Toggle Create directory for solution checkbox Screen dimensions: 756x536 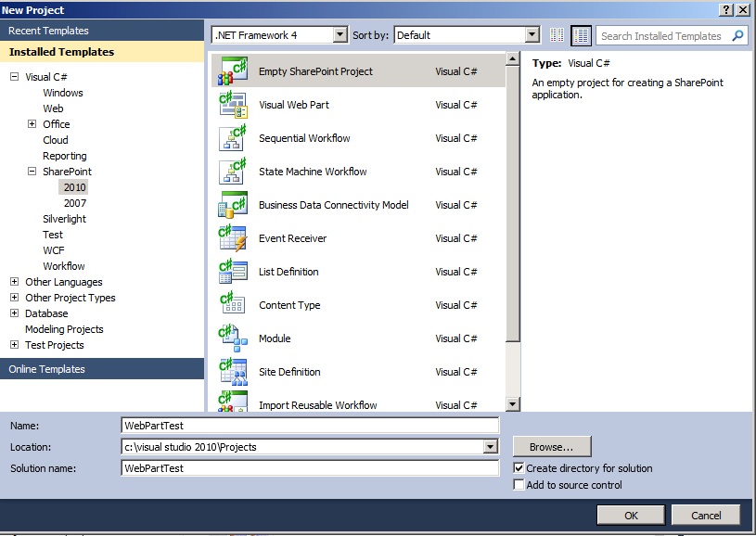click(519, 468)
